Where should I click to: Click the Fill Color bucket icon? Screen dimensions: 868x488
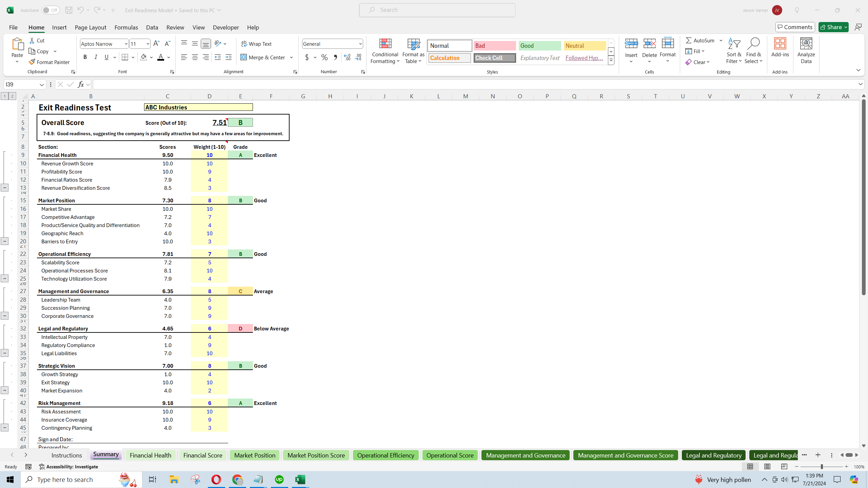[143, 57]
